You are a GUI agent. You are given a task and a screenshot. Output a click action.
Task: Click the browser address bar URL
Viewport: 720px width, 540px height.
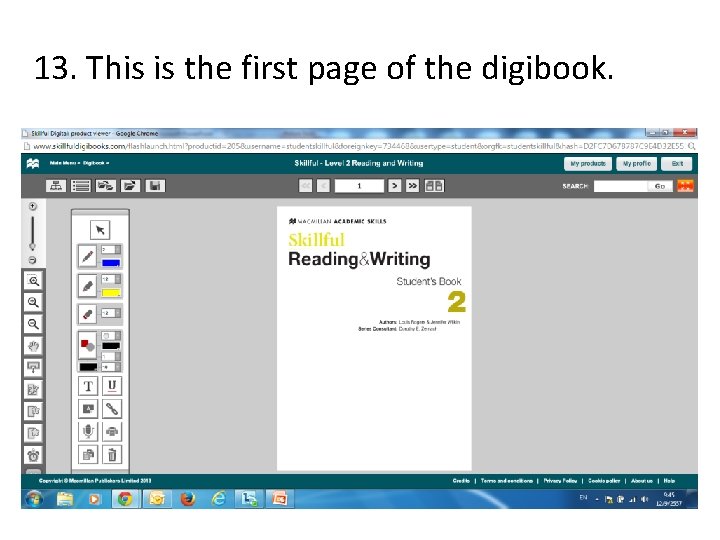(x=358, y=146)
